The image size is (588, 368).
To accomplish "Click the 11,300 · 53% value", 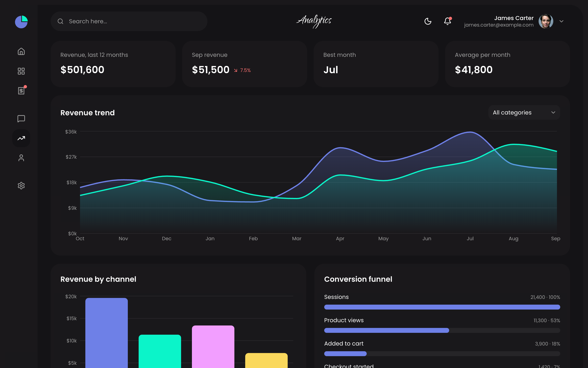I will tap(547, 321).
